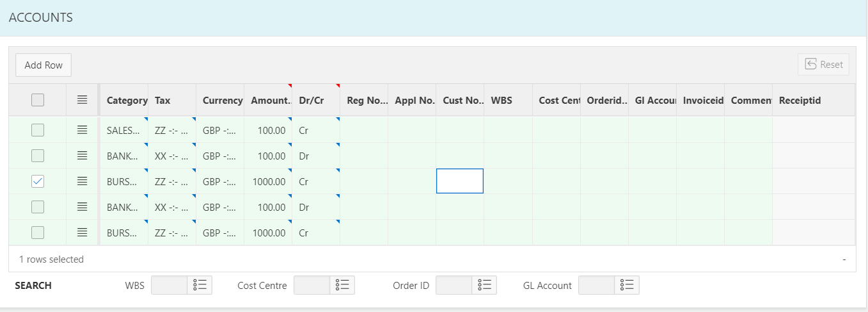Image resolution: width=868 pixels, height=312 pixels.
Task: Click the Cr cell in the SALES row
Action: click(x=316, y=130)
